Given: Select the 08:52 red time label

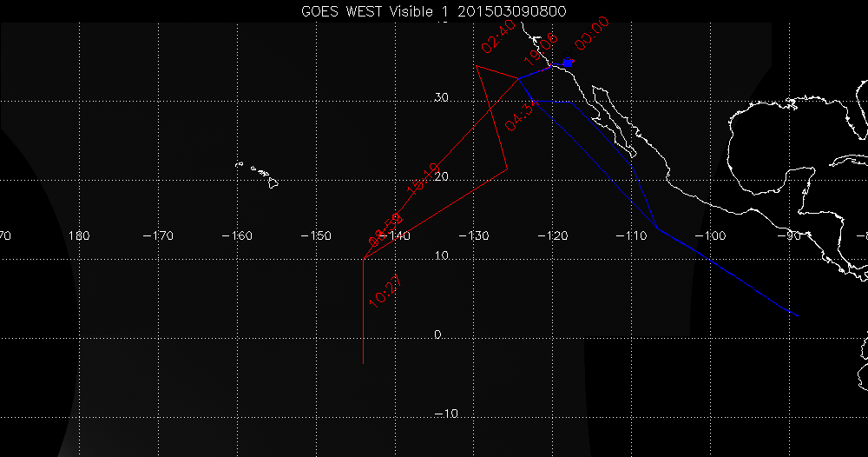Looking at the screenshot, I should point(386,230).
